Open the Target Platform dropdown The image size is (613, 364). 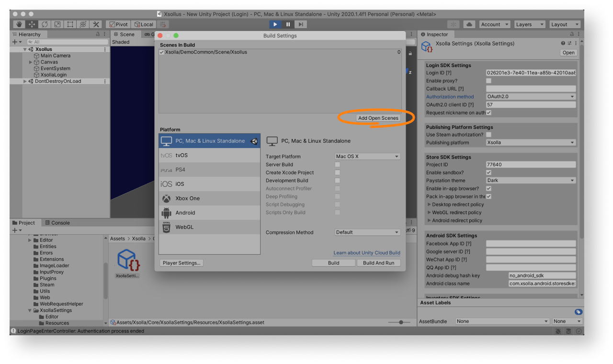coord(367,157)
